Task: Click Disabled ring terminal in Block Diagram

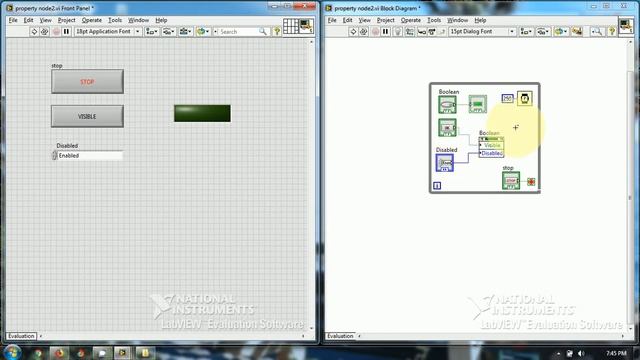Action: 444,163
